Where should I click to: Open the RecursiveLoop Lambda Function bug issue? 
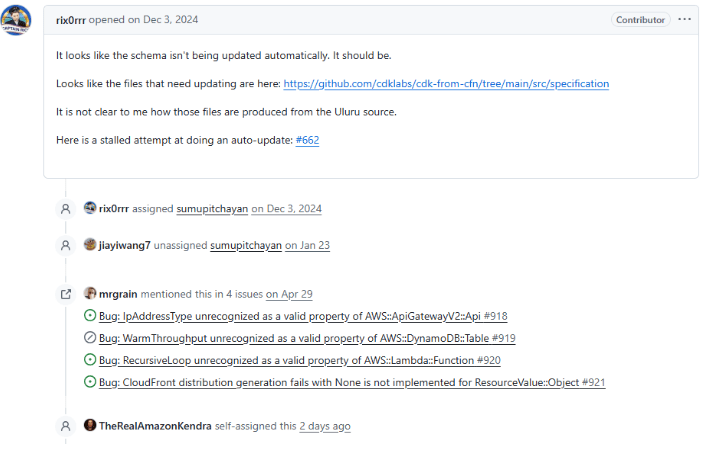point(299,360)
